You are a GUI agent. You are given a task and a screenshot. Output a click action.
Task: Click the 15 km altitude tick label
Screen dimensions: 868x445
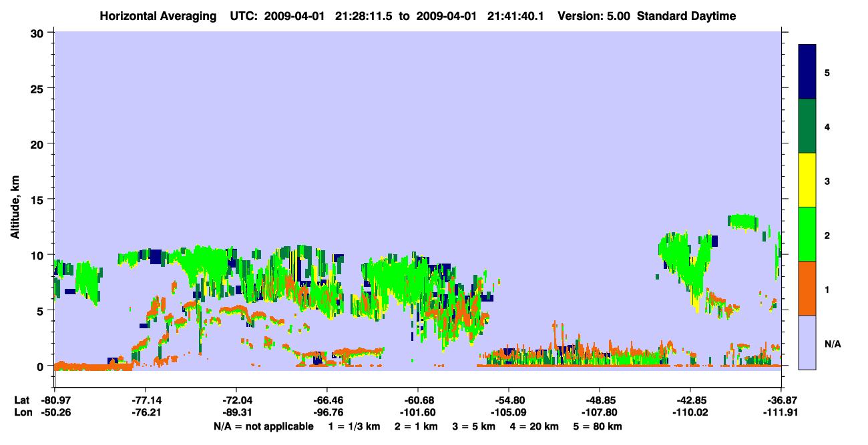click(39, 199)
